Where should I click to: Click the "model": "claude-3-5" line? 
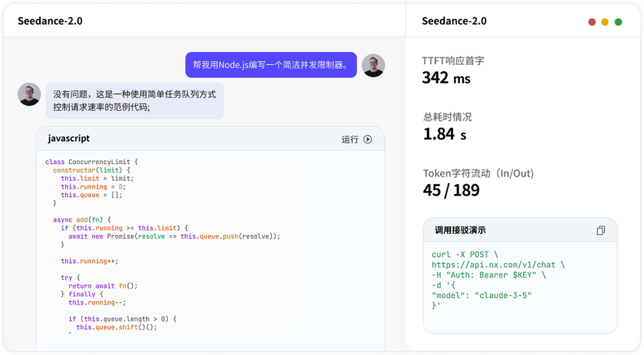click(482, 295)
